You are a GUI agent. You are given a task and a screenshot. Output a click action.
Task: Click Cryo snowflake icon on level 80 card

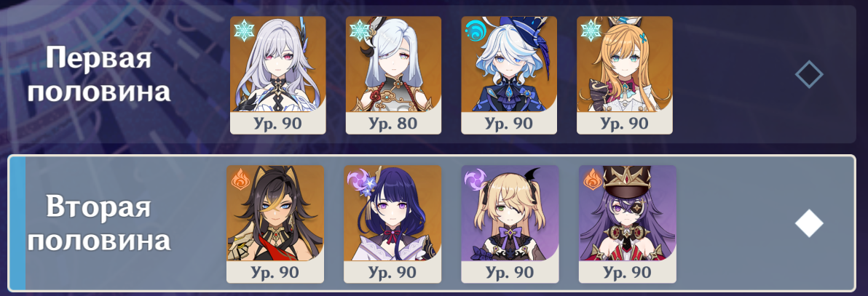pos(359,31)
